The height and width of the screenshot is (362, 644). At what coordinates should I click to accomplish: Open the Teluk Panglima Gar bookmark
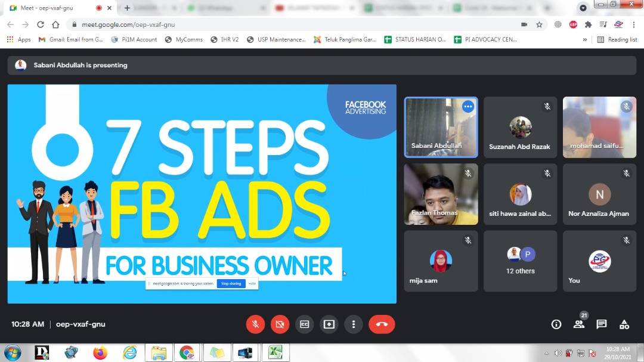click(345, 39)
